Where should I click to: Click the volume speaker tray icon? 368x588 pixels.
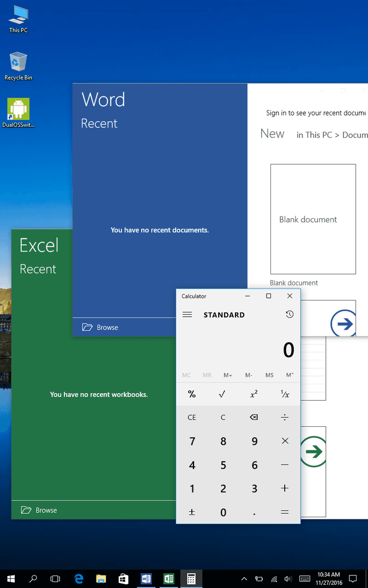point(288,579)
